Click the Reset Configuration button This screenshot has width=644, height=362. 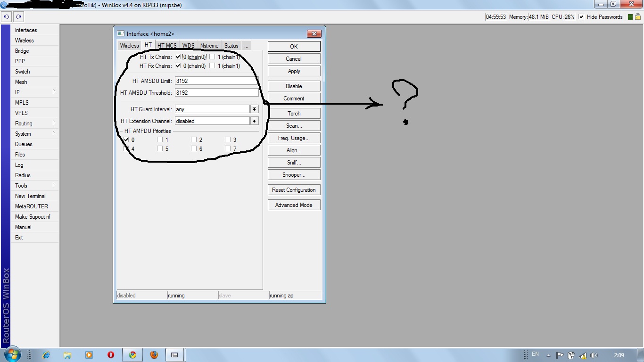pos(294,190)
